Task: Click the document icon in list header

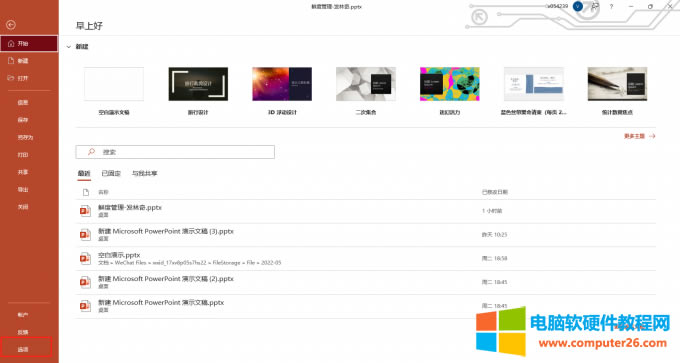Action: click(86, 192)
